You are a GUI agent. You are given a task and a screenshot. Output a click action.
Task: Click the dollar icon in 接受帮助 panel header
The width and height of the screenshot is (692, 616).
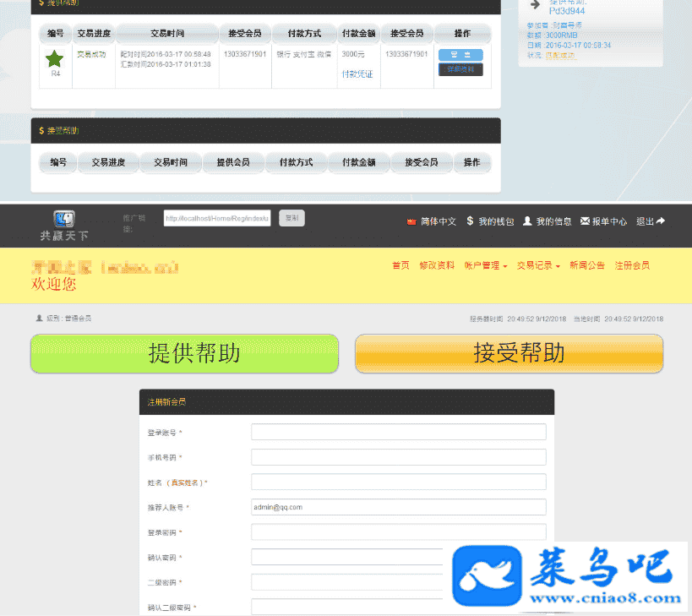[x=41, y=131]
